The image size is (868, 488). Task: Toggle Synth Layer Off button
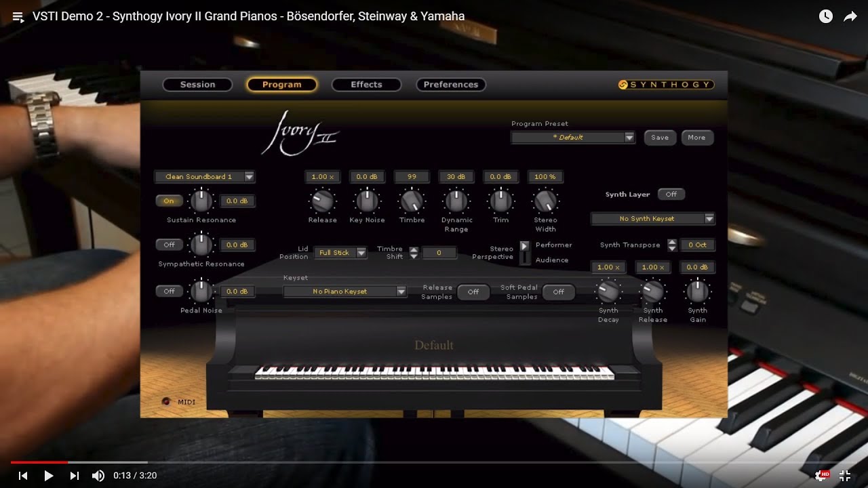(671, 195)
